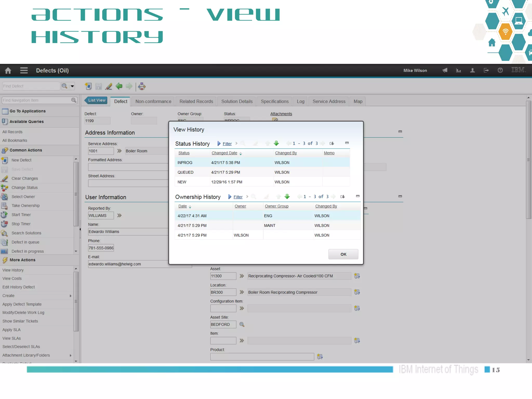532x399 pixels.
Task: Collapse the Address Information section
Action: (400, 132)
